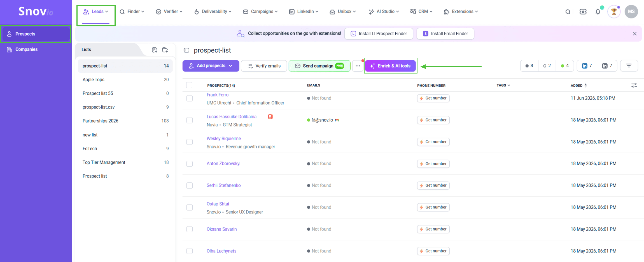Filter by gray dot status showing 8
The width and height of the screenshot is (644, 262).
pos(529,66)
